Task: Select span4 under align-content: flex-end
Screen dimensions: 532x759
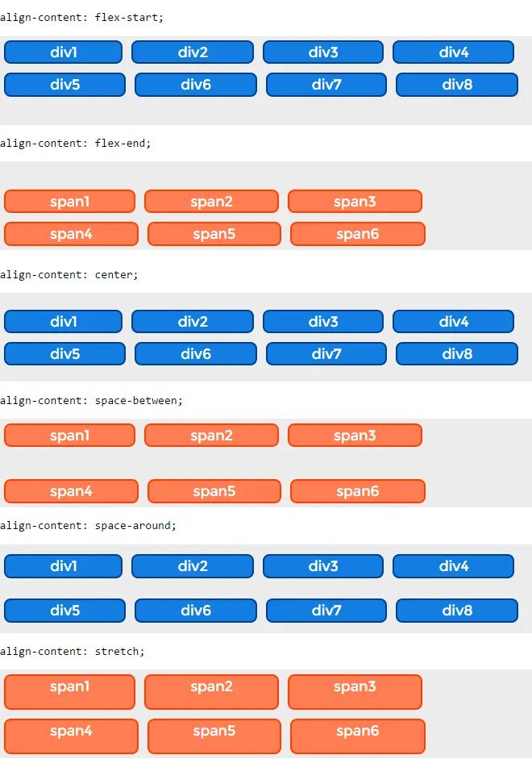Action: [71, 234]
